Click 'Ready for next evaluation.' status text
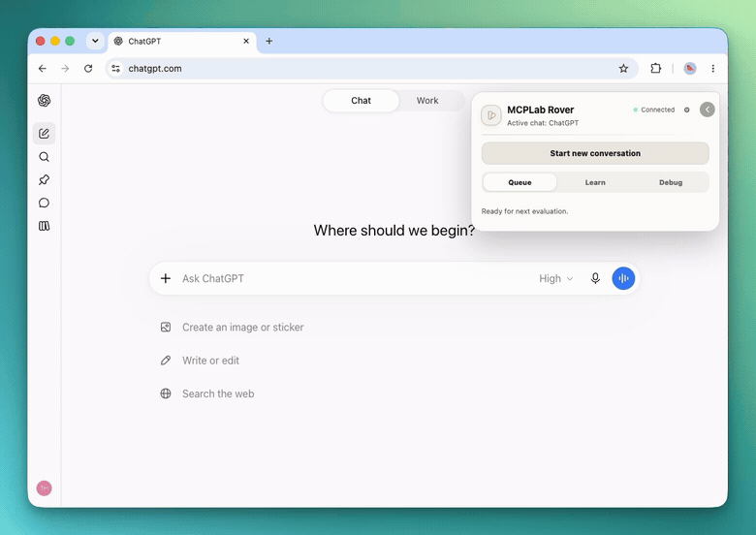 coord(524,211)
